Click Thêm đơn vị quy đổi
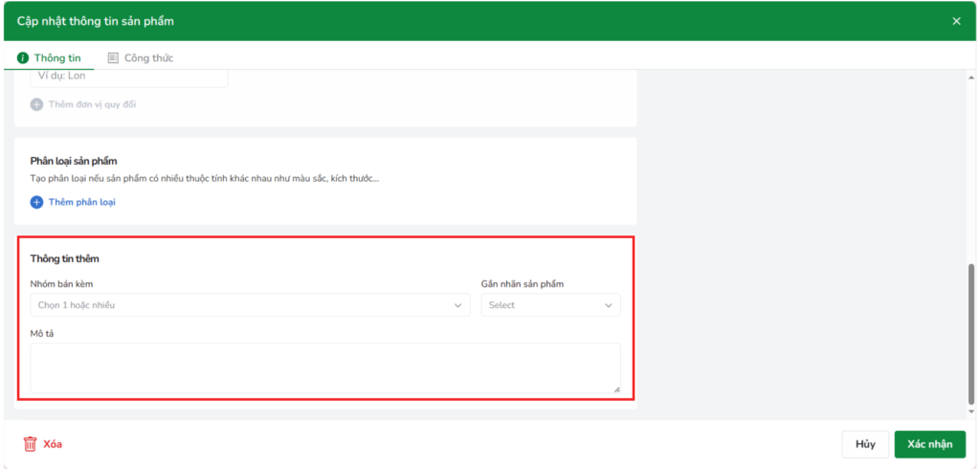The image size is (980, 470). (x=92, y=104)
